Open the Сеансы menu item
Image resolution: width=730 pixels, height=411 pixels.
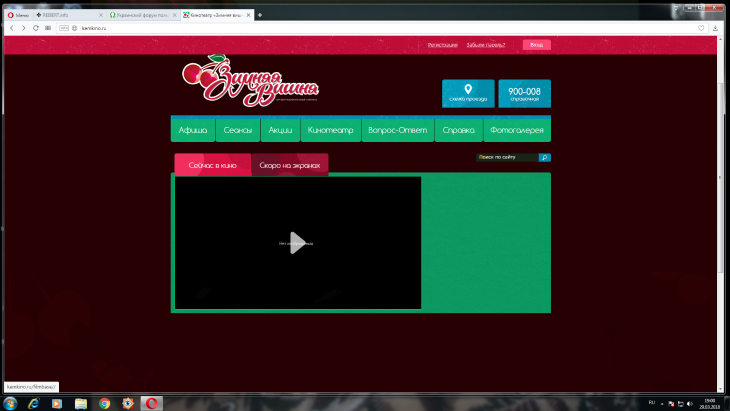tap(237, 130)
